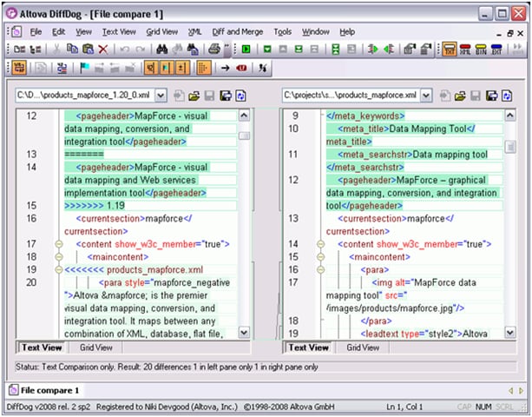Jump to next difference with green down arrow
The image size is (532, 417).
[267, 50]
